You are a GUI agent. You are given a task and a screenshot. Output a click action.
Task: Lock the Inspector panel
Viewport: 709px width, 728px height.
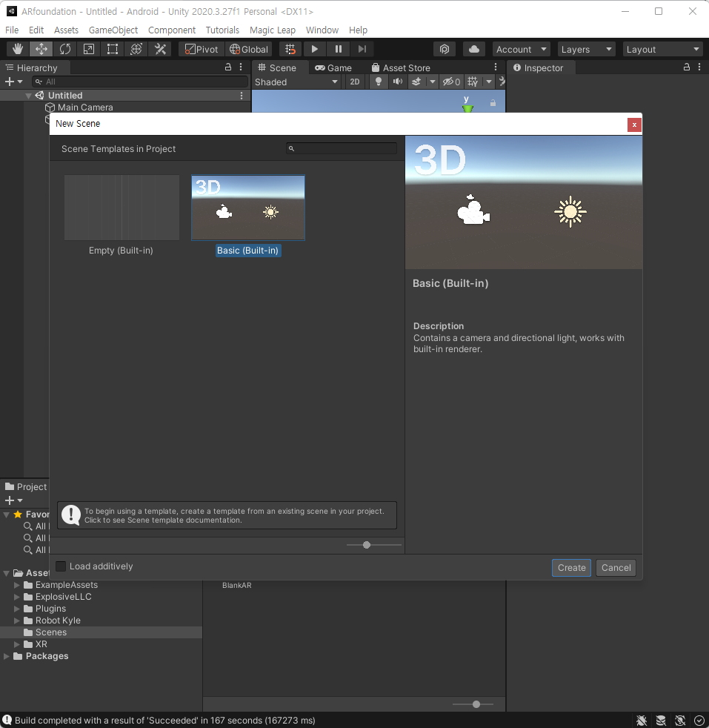[686, 67]
